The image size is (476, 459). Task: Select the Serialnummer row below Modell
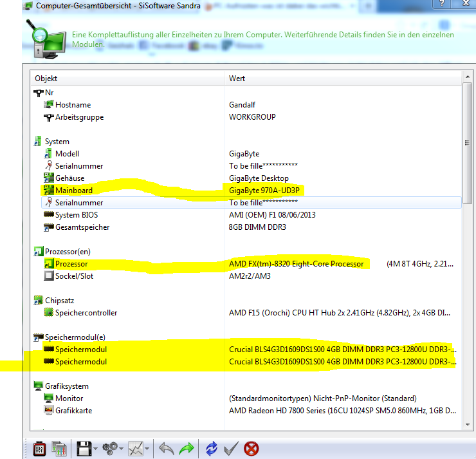(x=251, y=166)
